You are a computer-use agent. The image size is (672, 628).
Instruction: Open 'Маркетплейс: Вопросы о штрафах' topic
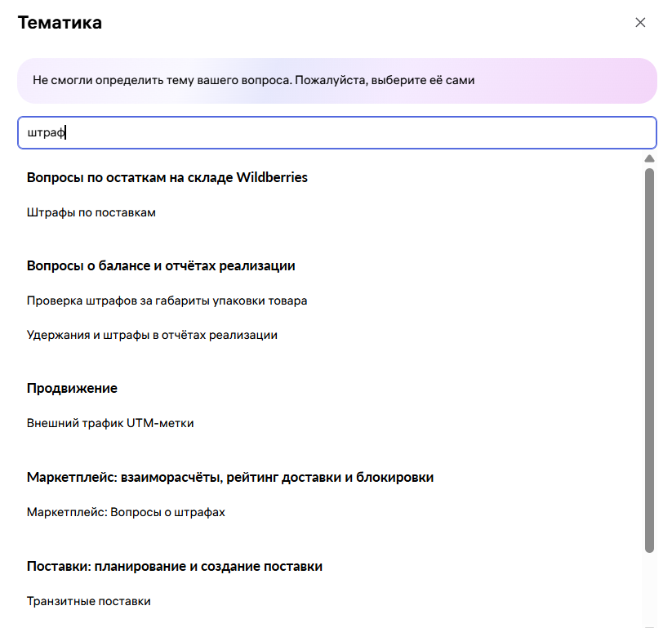[x=126, y=512]
